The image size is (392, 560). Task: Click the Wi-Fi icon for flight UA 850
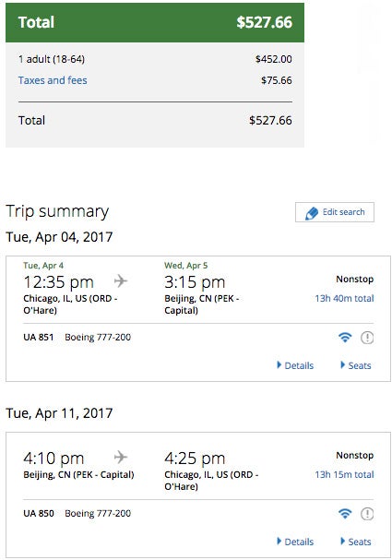tap(345, 513)
